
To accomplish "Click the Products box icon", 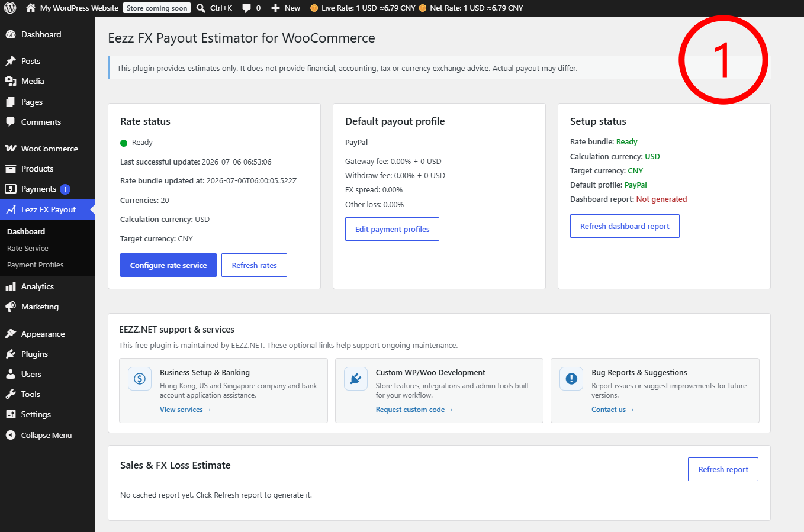I will (x=11, y=169).
